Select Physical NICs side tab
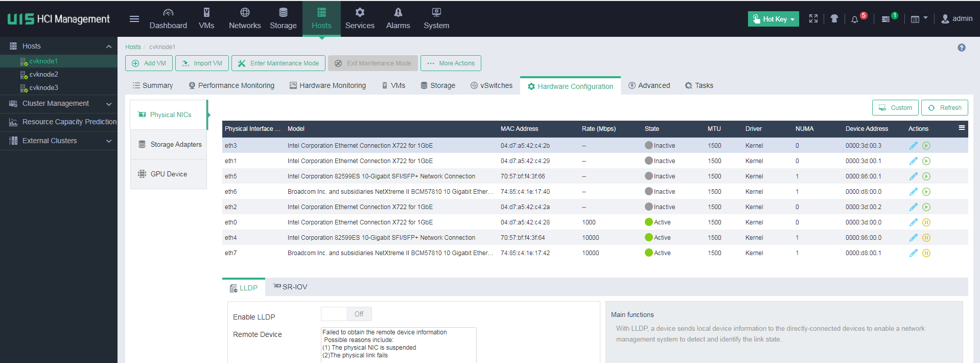The image size is (980, 363). pos(169,115)
